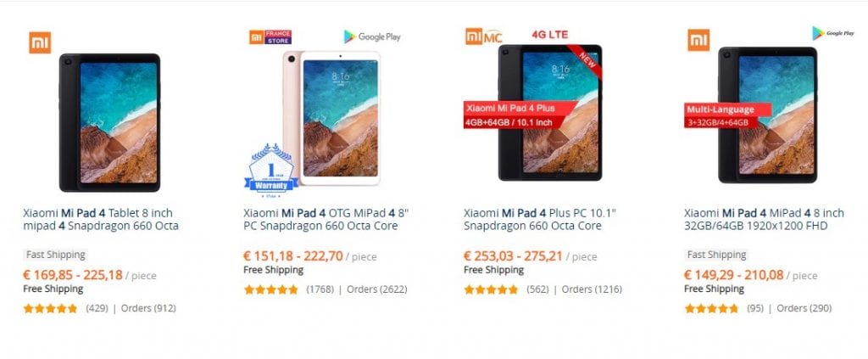This screenshot has width=868, height=359.
Task: Open the Mi Pad 4 Tablet 8 inch mipad title
Action: [x=101, y=219]
